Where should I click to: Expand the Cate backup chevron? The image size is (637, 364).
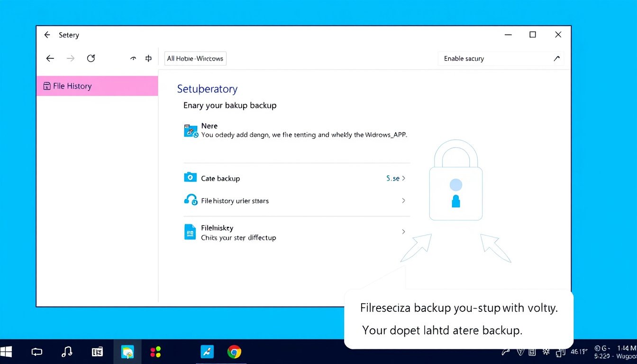(404, 179)
